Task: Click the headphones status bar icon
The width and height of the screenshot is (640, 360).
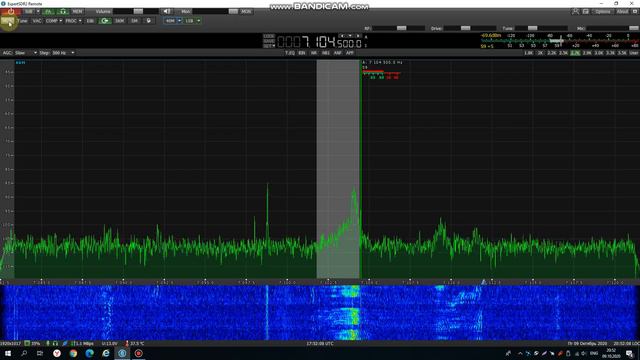Action: (x=55, y=344)
